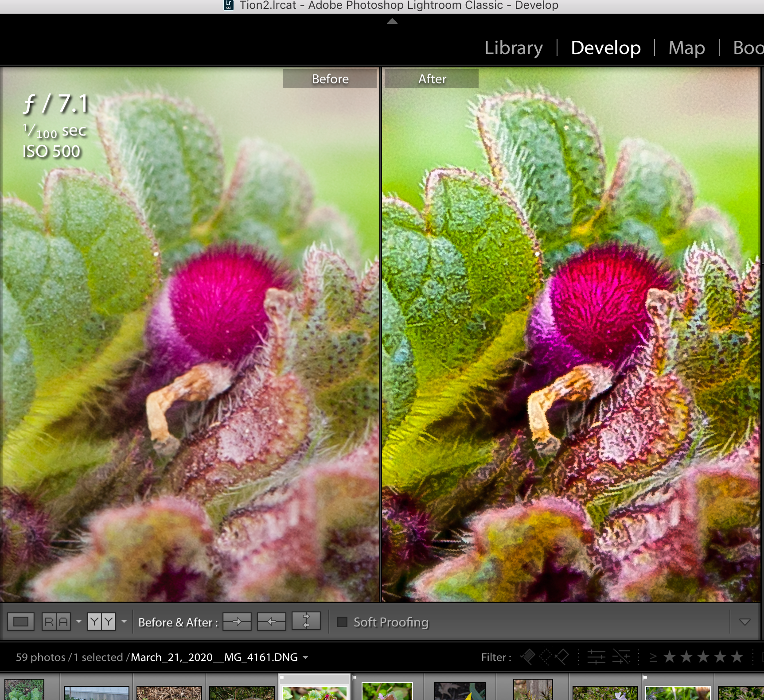Filter by rejected photos flag
This screenshot has width=764, height=700.
coord(562,657)
